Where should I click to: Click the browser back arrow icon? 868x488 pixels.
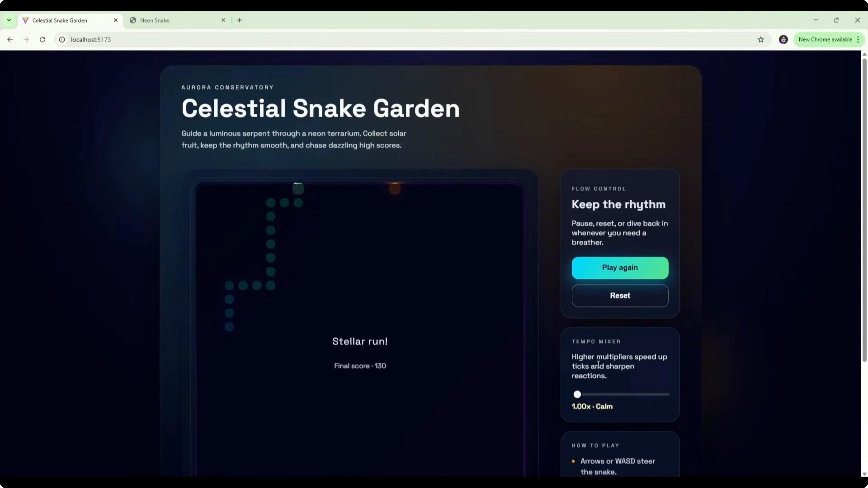tap(10, 39)
